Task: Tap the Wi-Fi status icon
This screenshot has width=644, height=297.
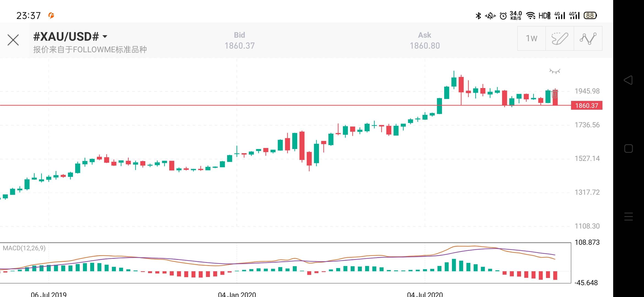Action: (531, 15)
